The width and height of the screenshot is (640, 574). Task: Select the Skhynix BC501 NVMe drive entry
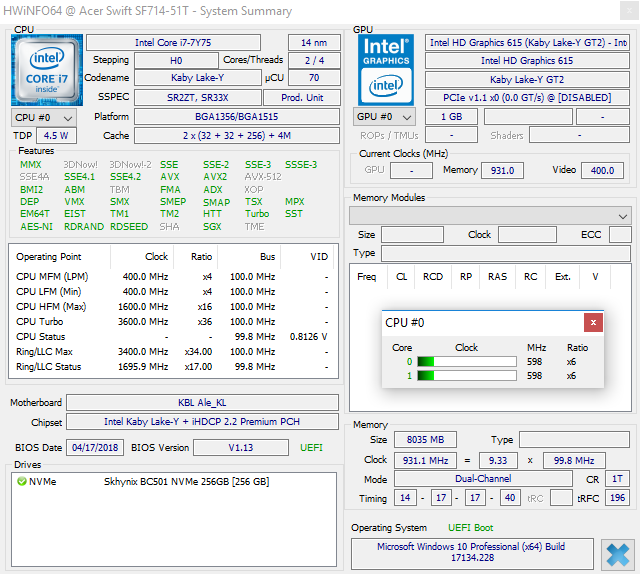click(187, 481)
